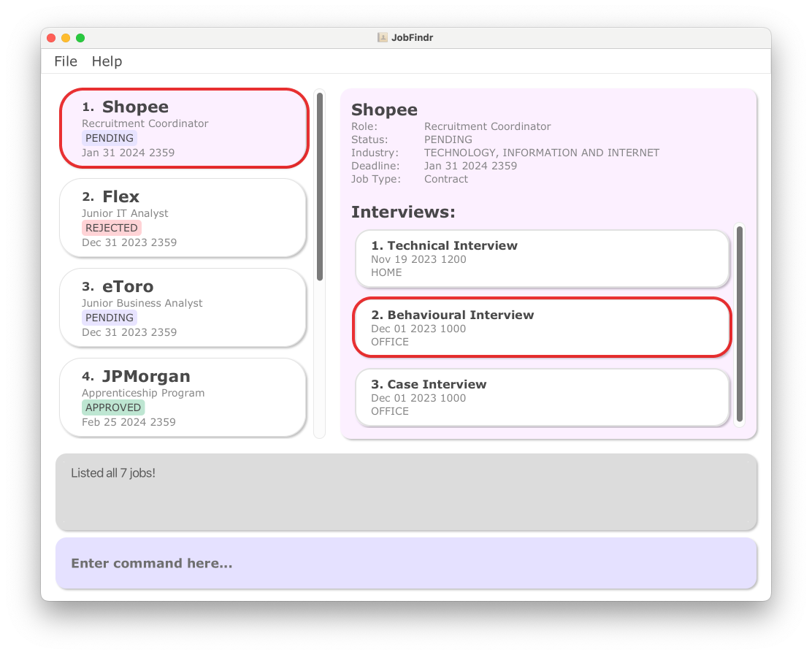Click the Deadline value Jan 31 2024 2359 in details
Viewport: 812px width, 655px height.
click(x=470, y=166)
